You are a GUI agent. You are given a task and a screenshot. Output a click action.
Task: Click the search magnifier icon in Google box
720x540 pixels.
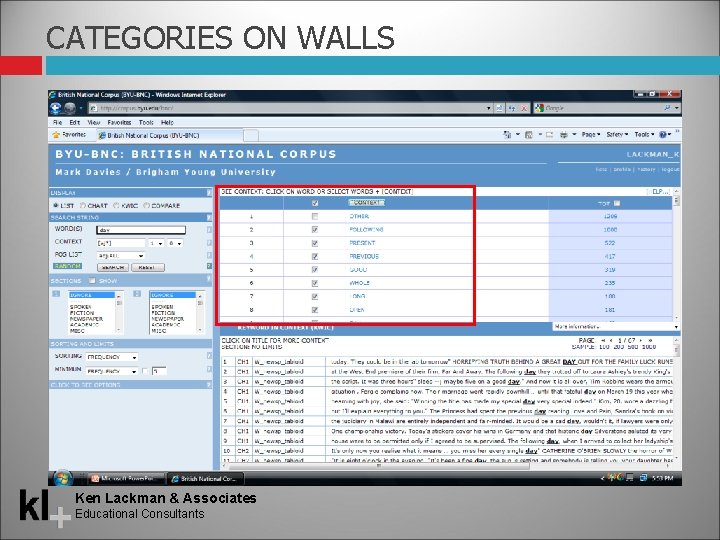tap(667, 108)
